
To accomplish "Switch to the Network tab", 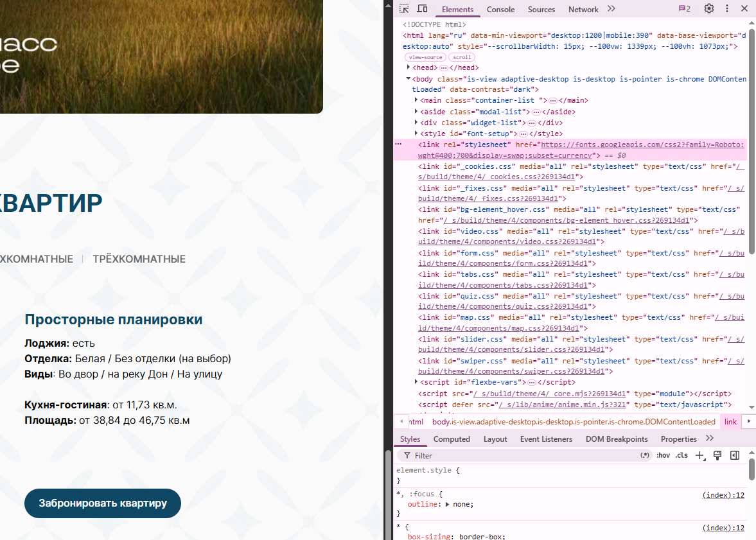I will [583, 9].
